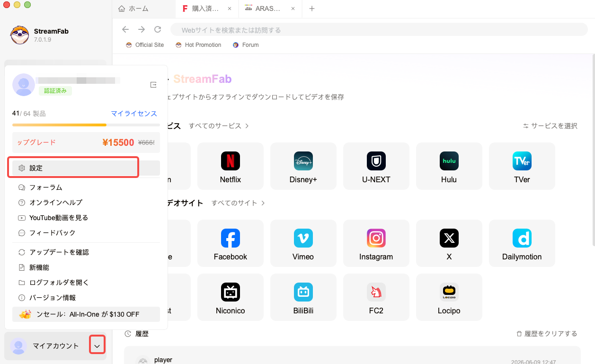The width and height of the screenshot is (595, 364).
Task: Click 履歴をクリアする
Action: point(551,334)
